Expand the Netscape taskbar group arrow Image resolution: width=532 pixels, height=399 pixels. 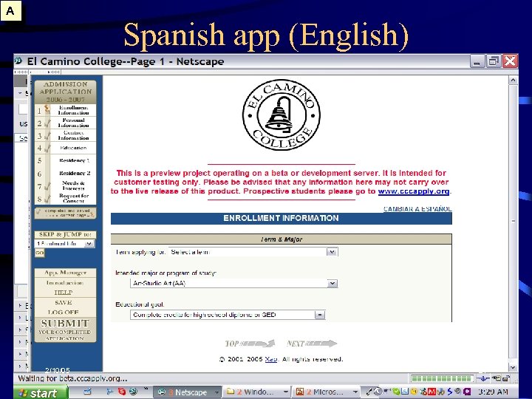(x=216, y=392)
